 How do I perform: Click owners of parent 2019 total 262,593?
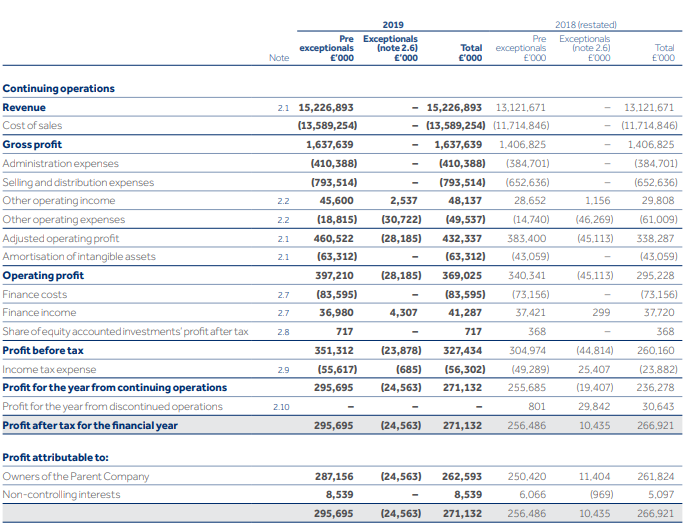(x=462, y=477)
